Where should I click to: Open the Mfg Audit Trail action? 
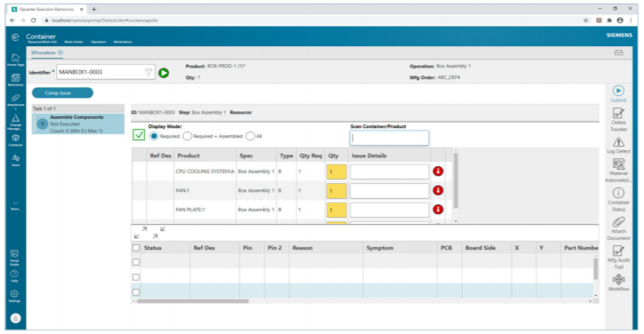[x=618, y=251]
